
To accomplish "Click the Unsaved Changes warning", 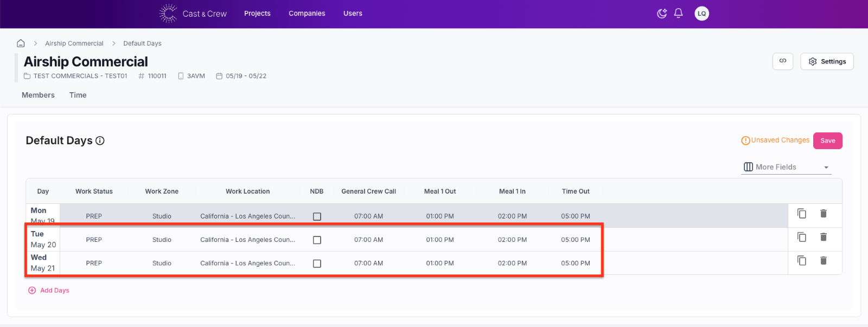I will point(775,140).
